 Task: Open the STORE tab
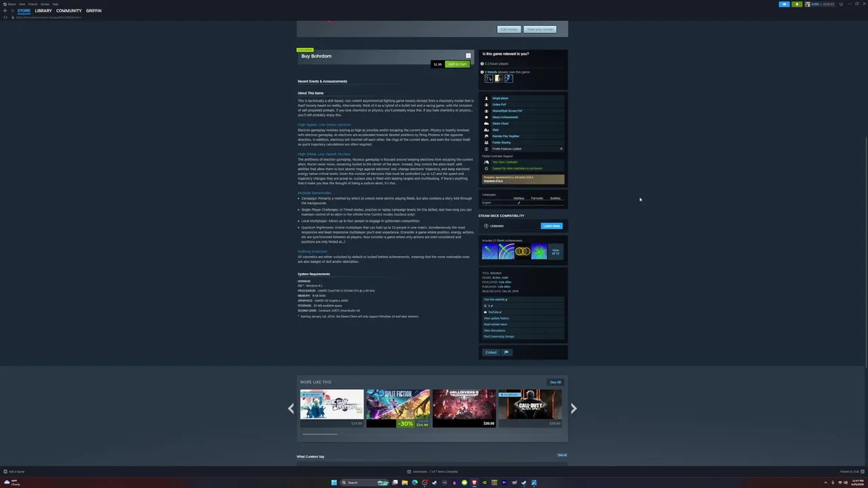click(24, 11)
